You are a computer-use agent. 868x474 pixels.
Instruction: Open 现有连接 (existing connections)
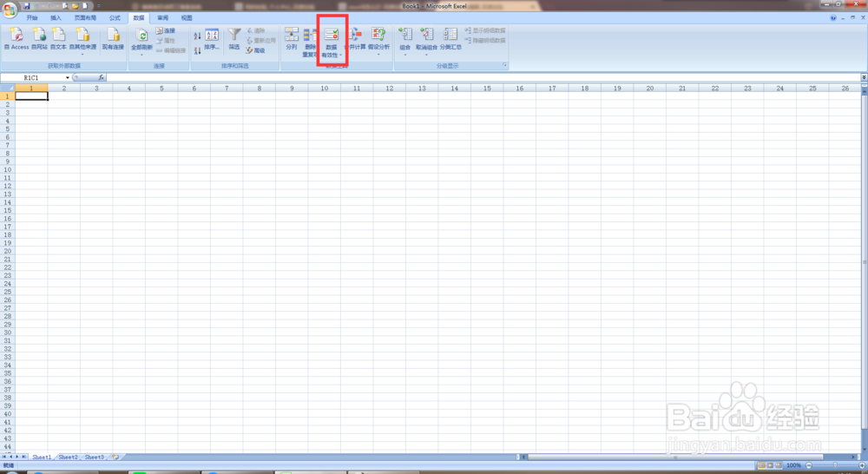click(113, 38)
